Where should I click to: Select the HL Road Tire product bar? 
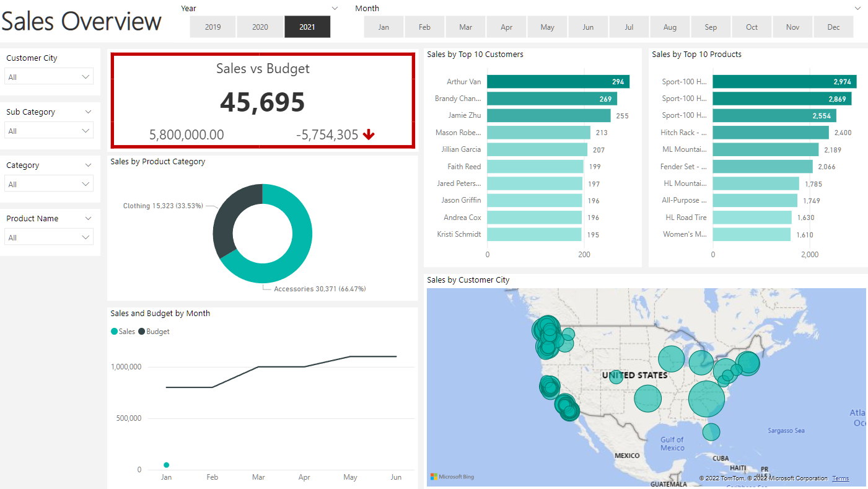pos(752,218)
